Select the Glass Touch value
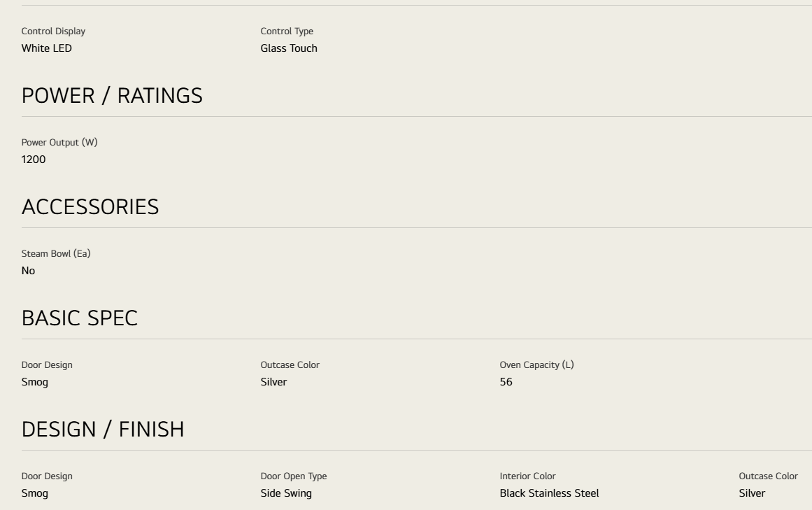The image size is (812, 510). click(x=289, y=48)
